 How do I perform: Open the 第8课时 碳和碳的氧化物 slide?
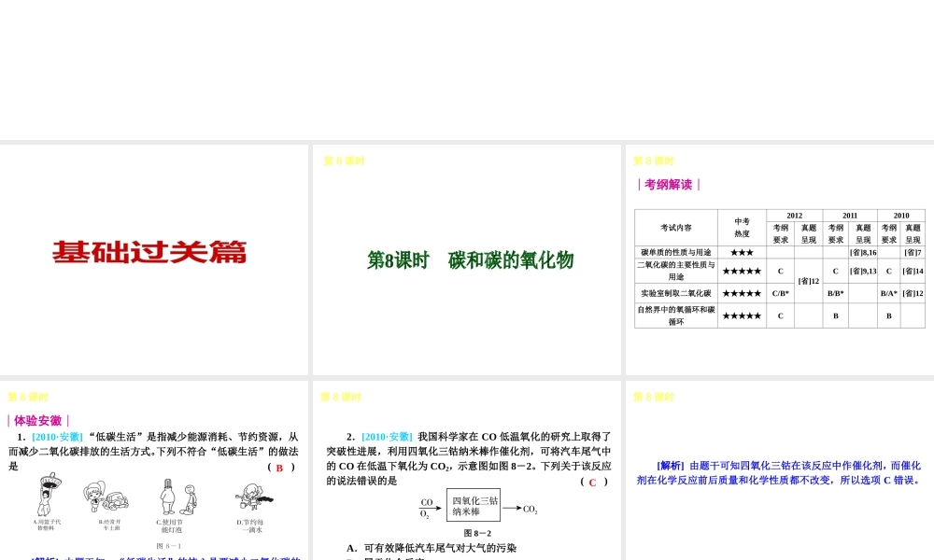click(x=466, y=259)
